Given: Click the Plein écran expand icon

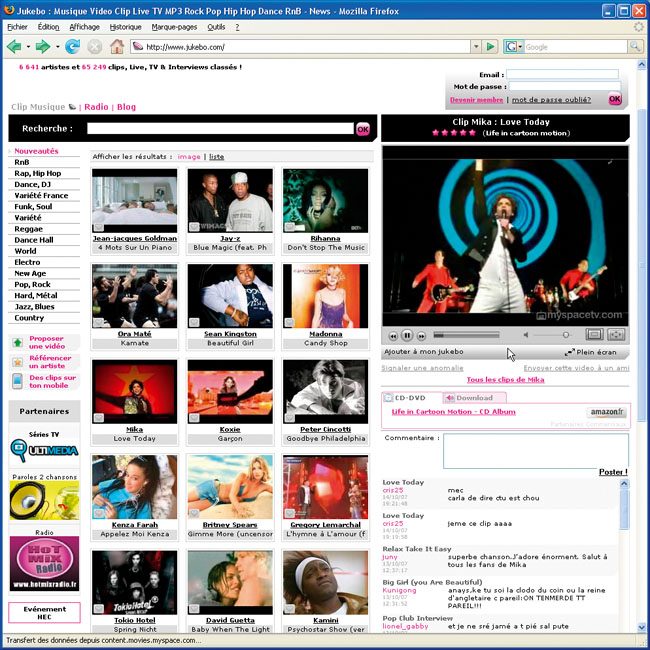Looking at the screenshot, I should click(x=570, y=352).
